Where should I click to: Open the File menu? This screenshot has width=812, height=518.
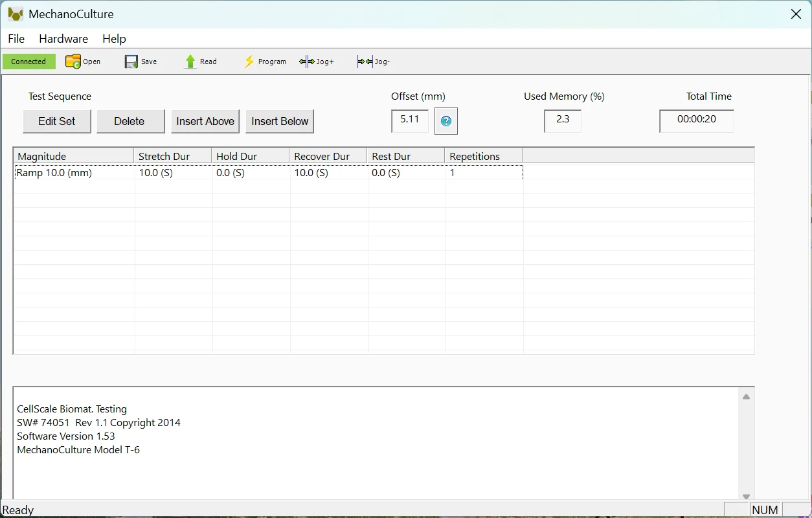click(x=16, y=39)
